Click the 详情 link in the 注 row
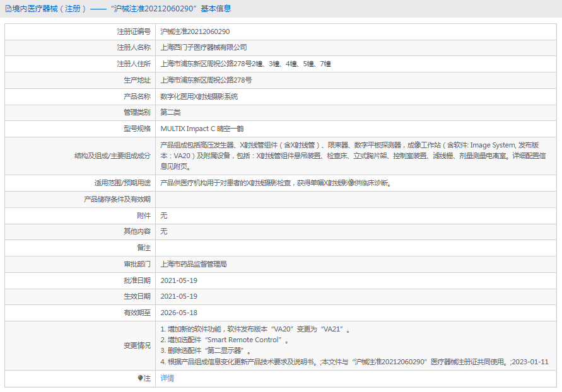Image resolution: width=562 pixels, height=392 pixels. point(167,378)
